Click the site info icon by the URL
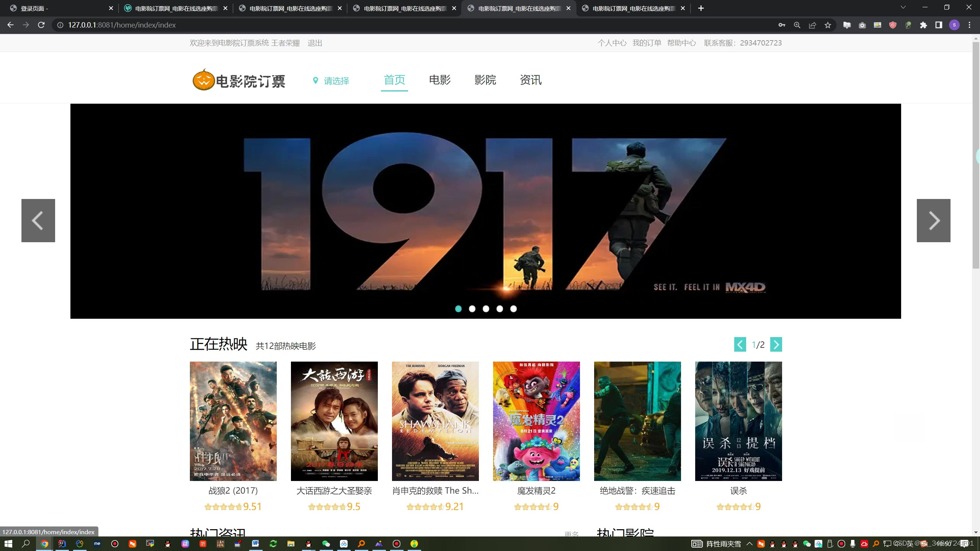 60,25
